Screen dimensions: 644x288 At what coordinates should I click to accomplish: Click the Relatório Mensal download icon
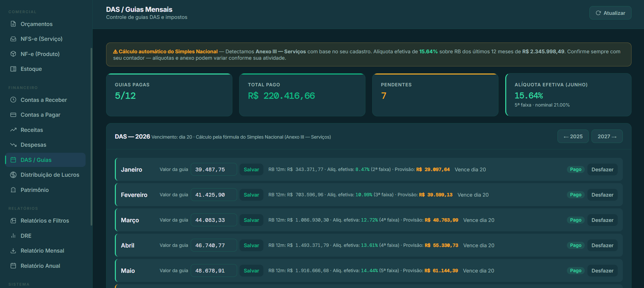click(13, 251)
